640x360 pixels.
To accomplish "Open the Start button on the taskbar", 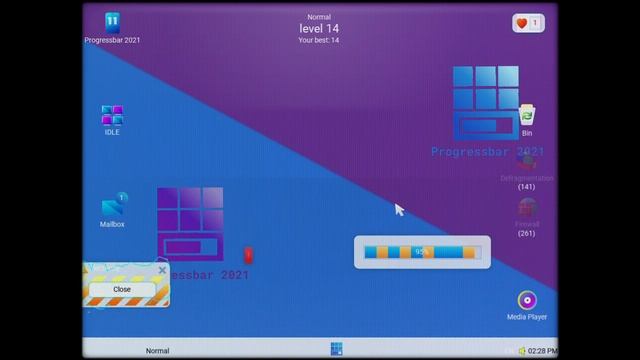I will tap(336, 349).
